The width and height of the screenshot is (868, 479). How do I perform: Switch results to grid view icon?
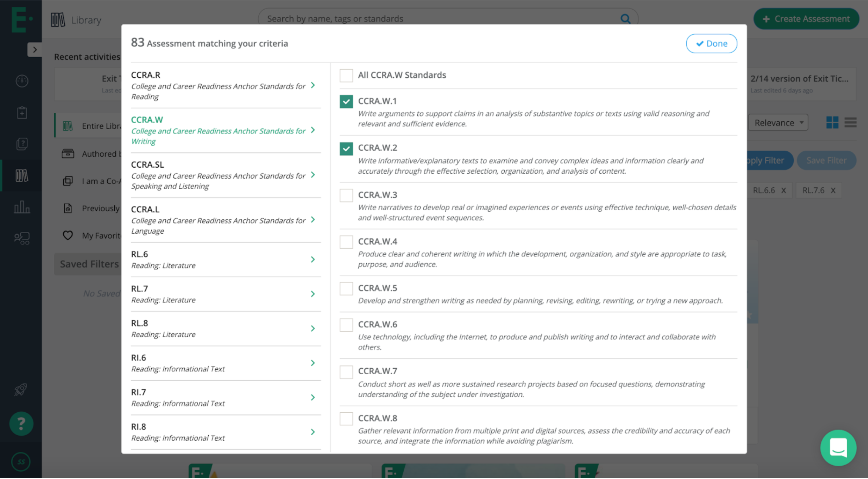833,122
